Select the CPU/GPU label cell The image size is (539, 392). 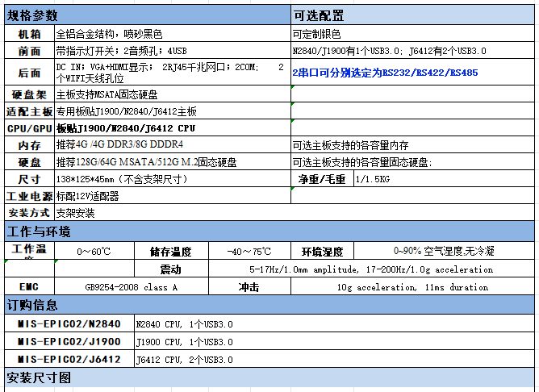point(30,128)
